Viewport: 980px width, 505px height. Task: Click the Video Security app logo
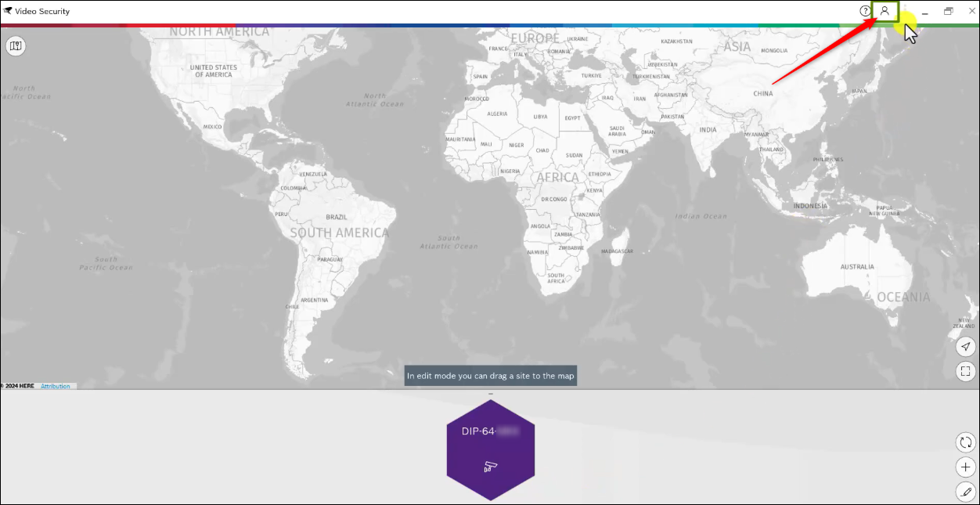click(x=8, y=11)
